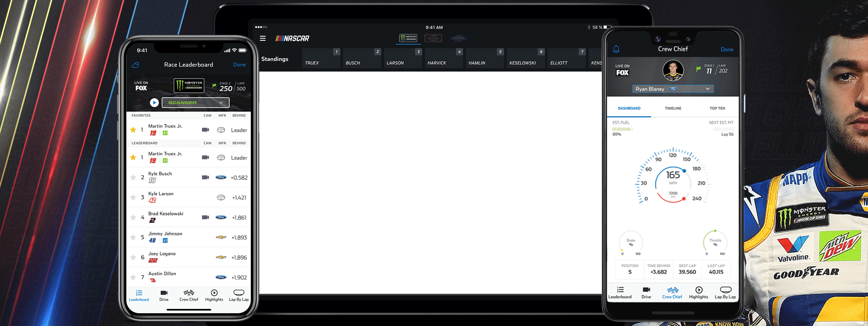Open Lap By Lap tab on left phone
868x326 pixels.
point(239,296)
